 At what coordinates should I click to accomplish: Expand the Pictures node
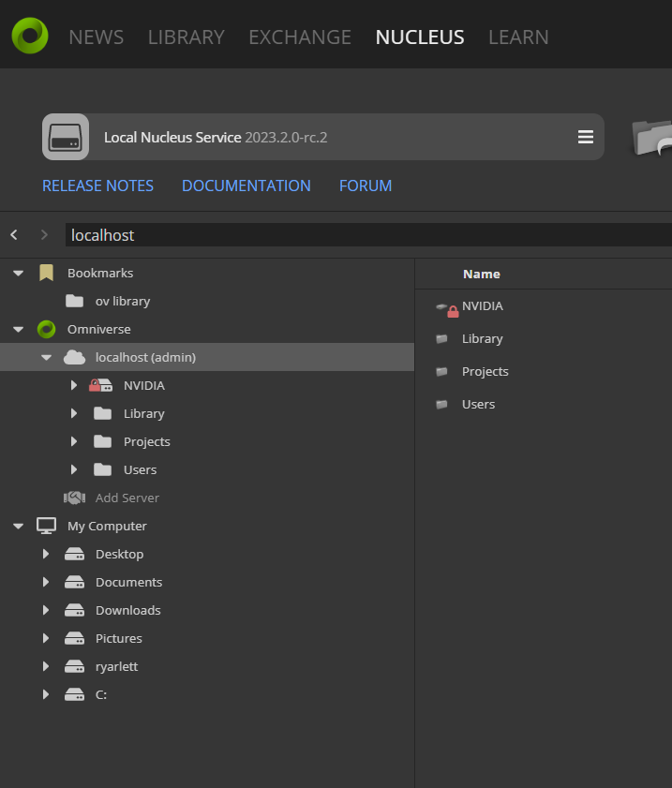click(46, 639)
